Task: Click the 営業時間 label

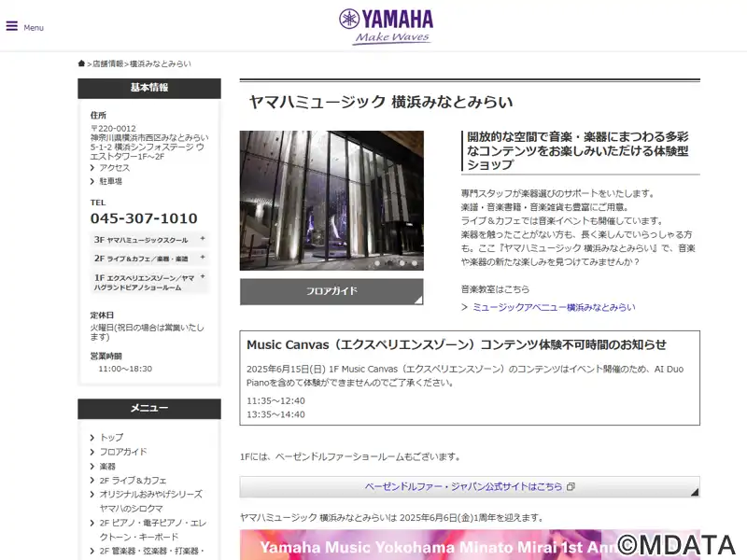Action: pos(106,356)
